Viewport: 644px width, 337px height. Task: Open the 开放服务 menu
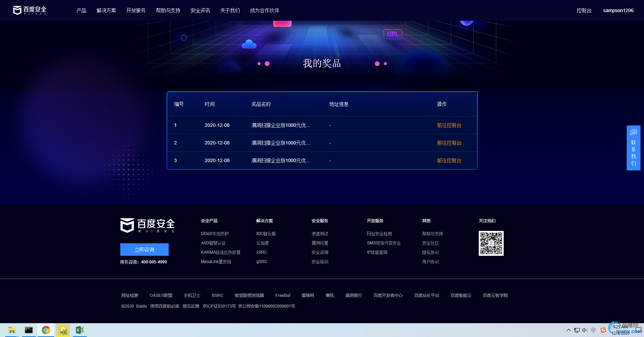coord(136,10)
